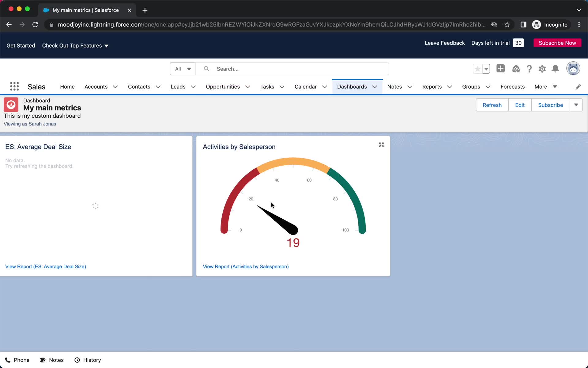The image size is (588, 368).
Task: Expand the Calendar tab chevron
Action: (324, 87)
